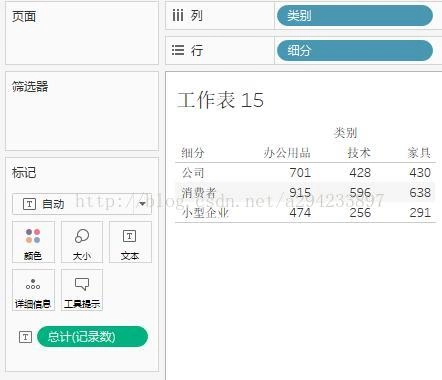Click the cell value 474
Image resolution: width=442 pixels, height=380 pixels.
pyautogui.click(x=300, y=213)
